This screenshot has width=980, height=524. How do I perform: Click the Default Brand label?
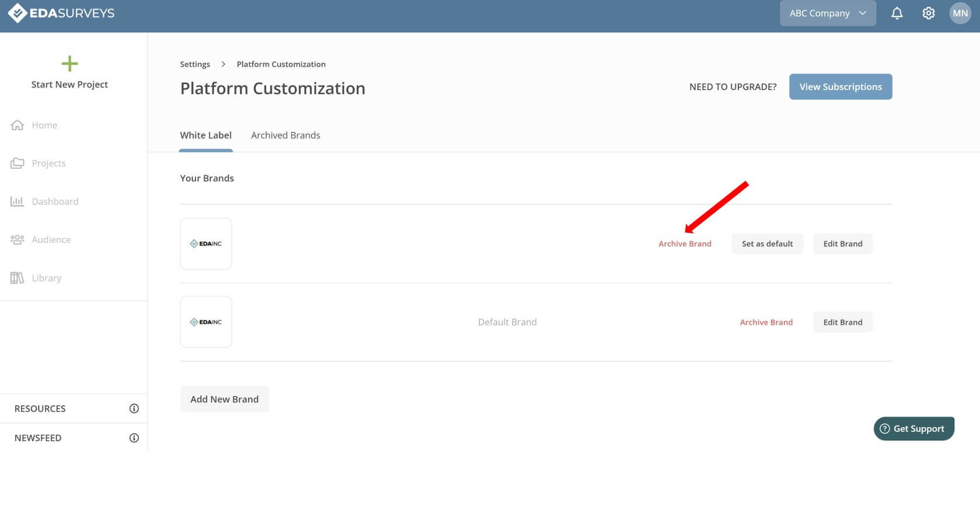pyautogui.click(x=508, y=322)
